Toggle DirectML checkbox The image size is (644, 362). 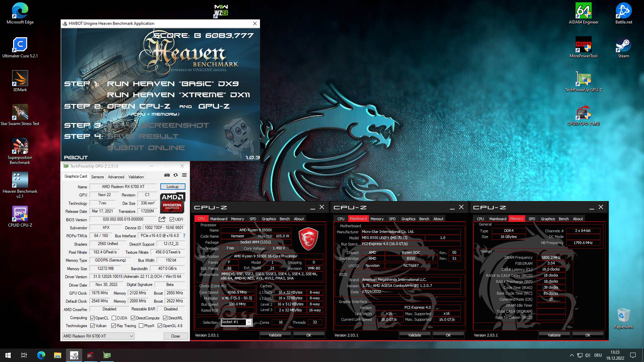pos(165,318)
